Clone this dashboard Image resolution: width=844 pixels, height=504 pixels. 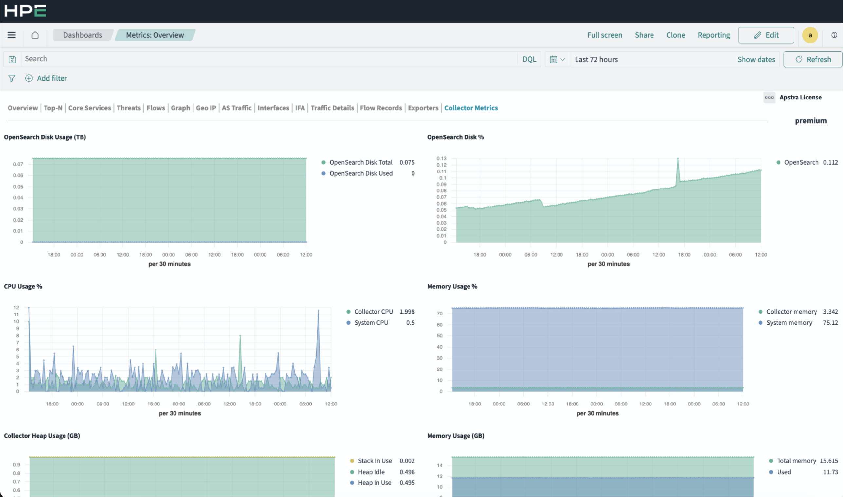[x=675, y=35]
